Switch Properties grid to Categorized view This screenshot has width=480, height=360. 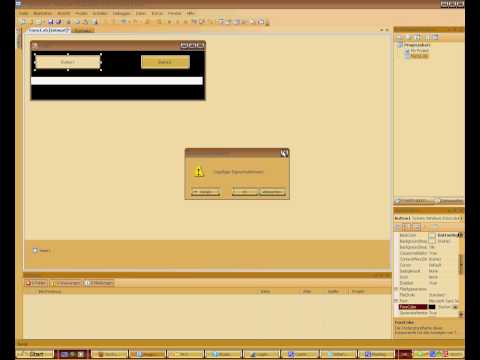click(398, 227)
